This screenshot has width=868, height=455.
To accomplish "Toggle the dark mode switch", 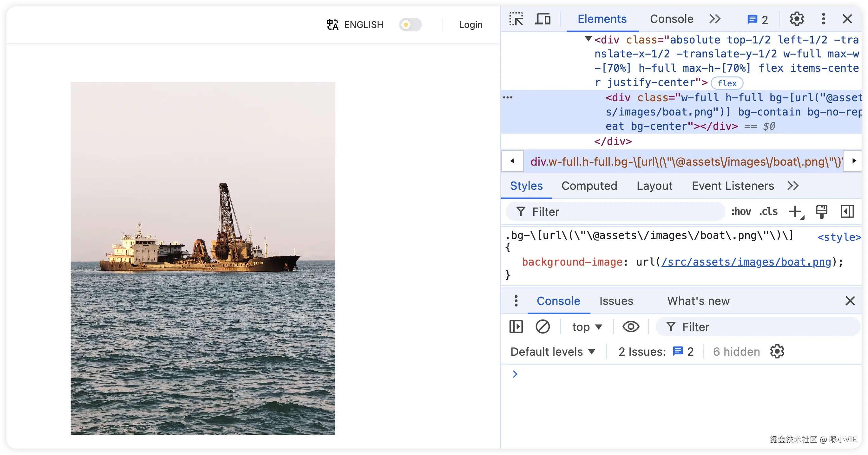I will (410, 25).
